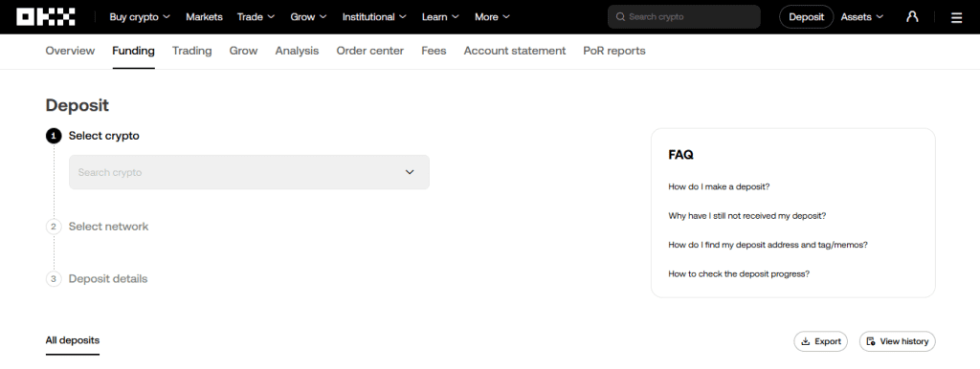
Task: Expand the Learn menu
Action: click(440, 17)
